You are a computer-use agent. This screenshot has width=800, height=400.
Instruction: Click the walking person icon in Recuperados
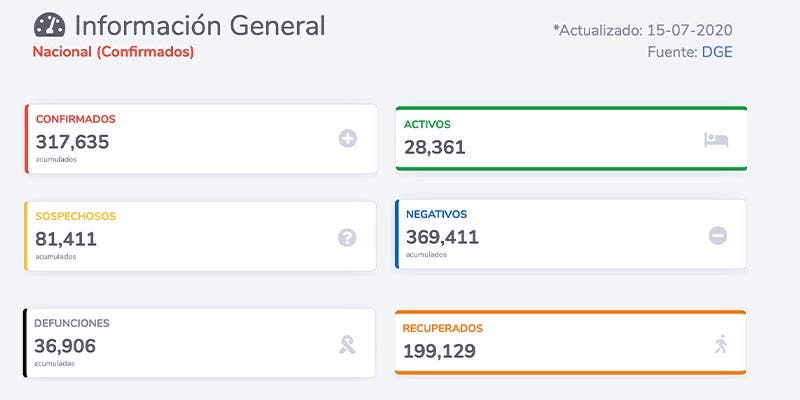click(721, 345)
